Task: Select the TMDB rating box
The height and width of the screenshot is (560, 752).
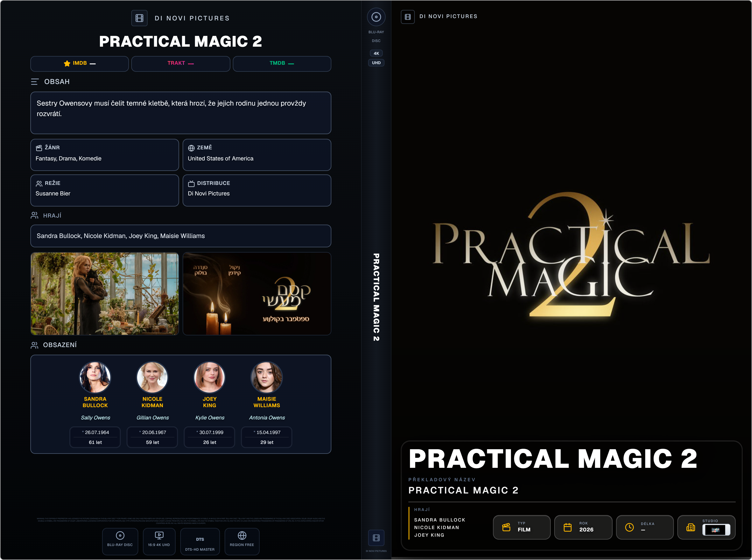Action: pos(282,64)
